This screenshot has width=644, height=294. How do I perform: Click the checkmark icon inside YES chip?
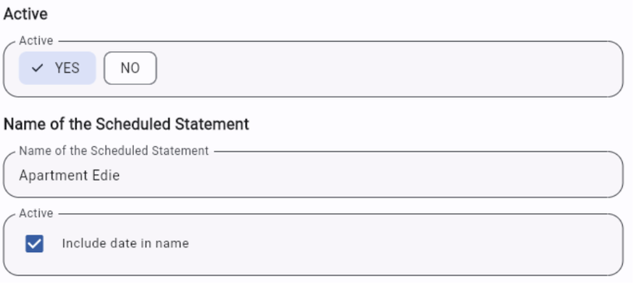[37, 68]
